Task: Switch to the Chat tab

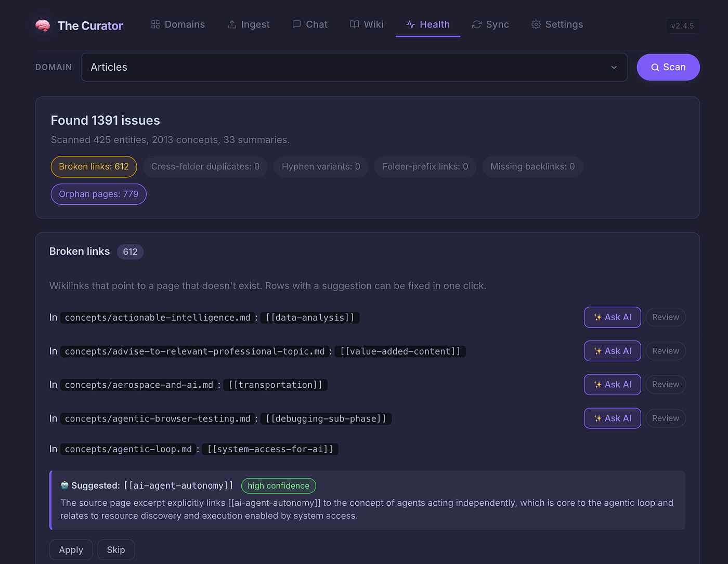Action: (310, 24)
